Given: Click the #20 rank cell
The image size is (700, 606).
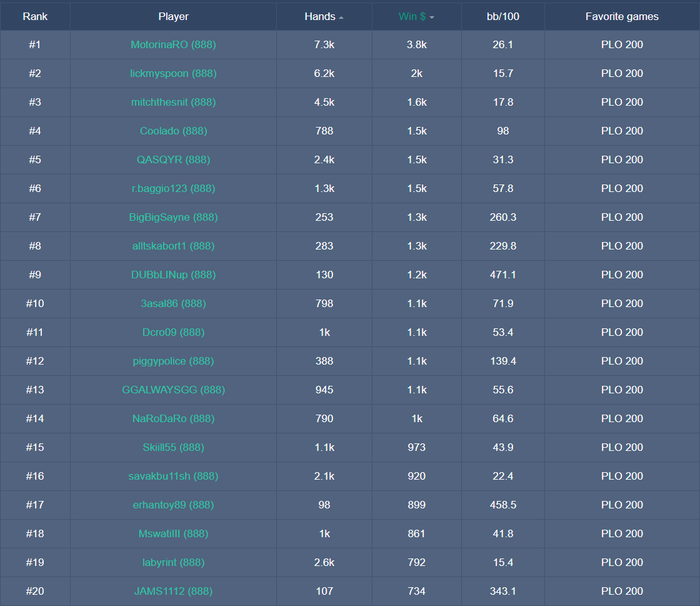Looking at the screenshot, I should click(x=35, y=591).
